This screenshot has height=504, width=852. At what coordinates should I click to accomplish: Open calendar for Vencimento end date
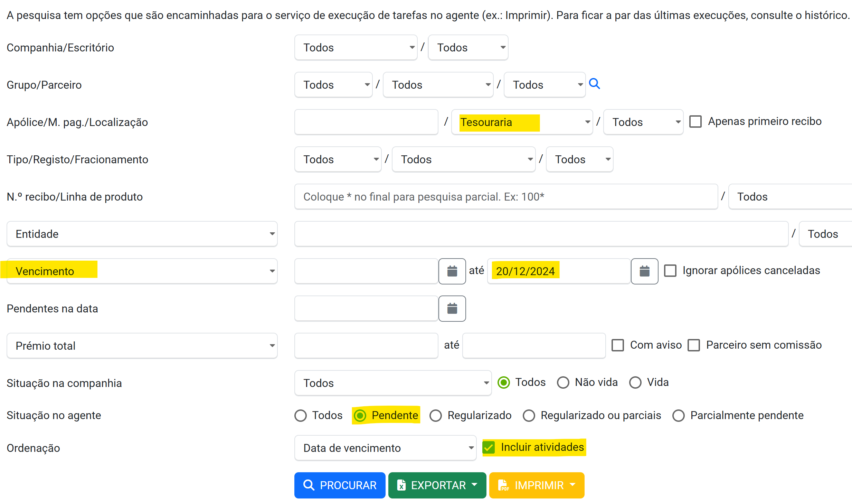(x=644, y=271)
